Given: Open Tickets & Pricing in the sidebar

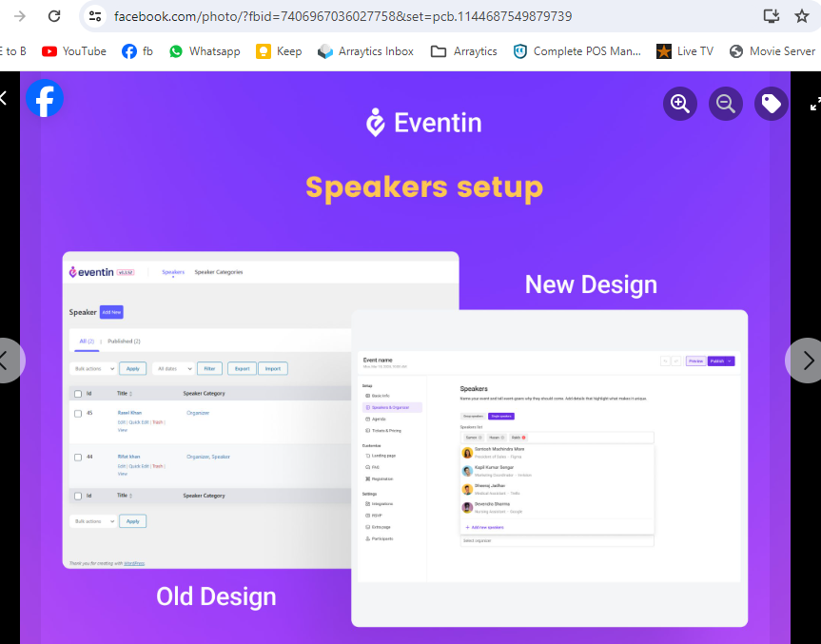Looking at the screenshot, I should click(x=383, y=431).
